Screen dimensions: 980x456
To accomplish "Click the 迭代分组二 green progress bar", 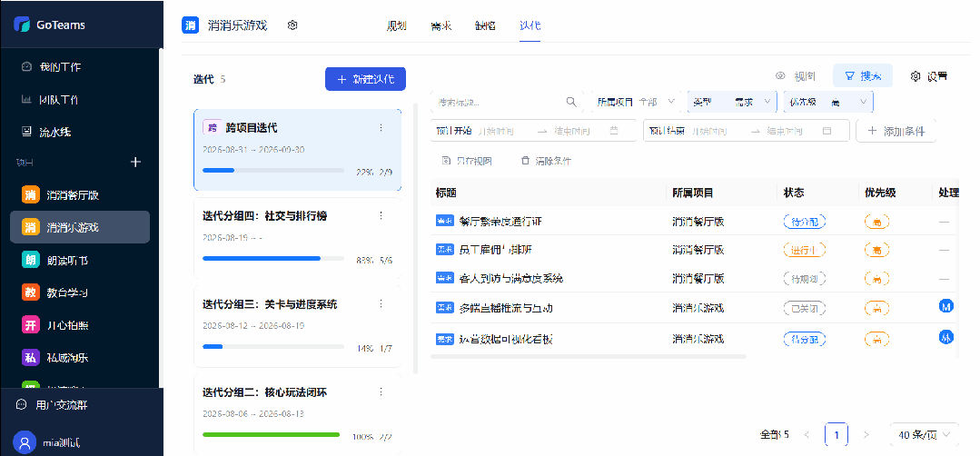I will pyautogui.click(x=272, y=435).
